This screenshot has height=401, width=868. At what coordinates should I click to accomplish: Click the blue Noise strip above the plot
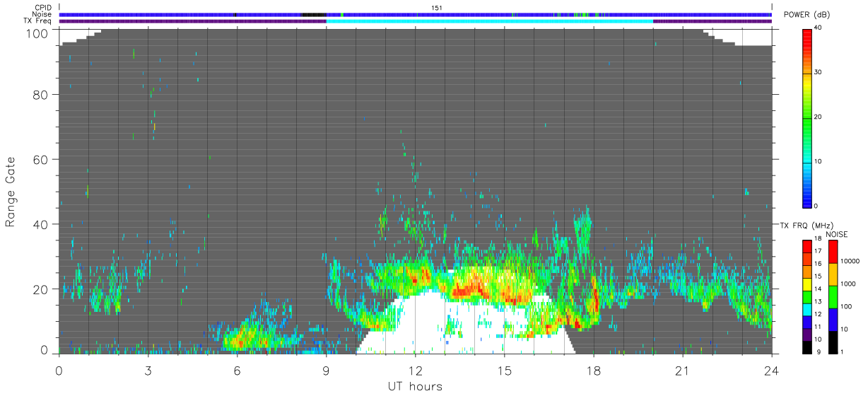click(x=415, y=14)
